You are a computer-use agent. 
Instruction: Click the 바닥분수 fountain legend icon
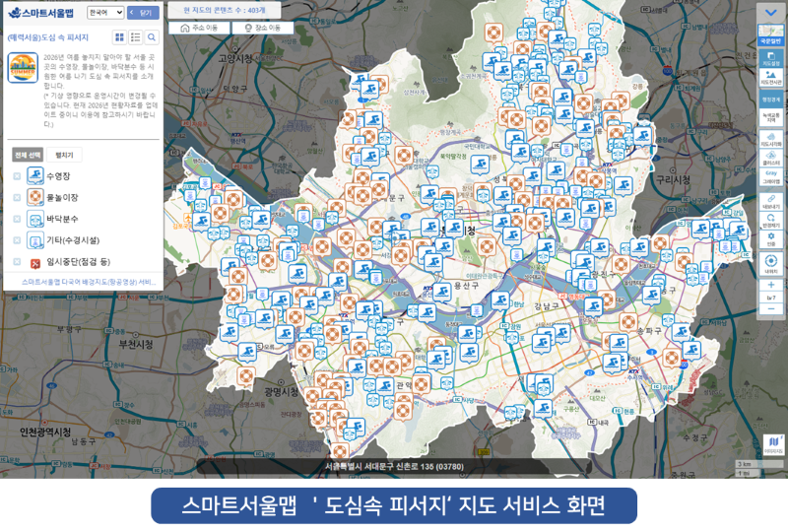(x=35, y=219)
